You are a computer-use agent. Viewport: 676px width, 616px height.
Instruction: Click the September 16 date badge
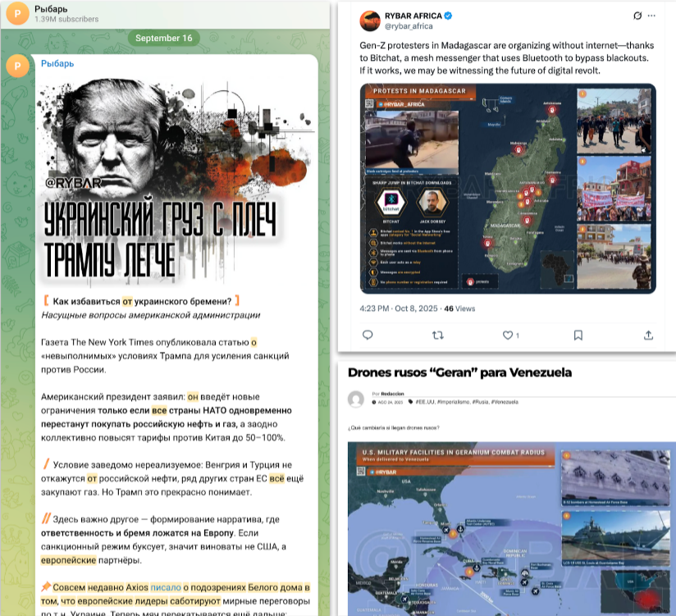pos(164,38)
